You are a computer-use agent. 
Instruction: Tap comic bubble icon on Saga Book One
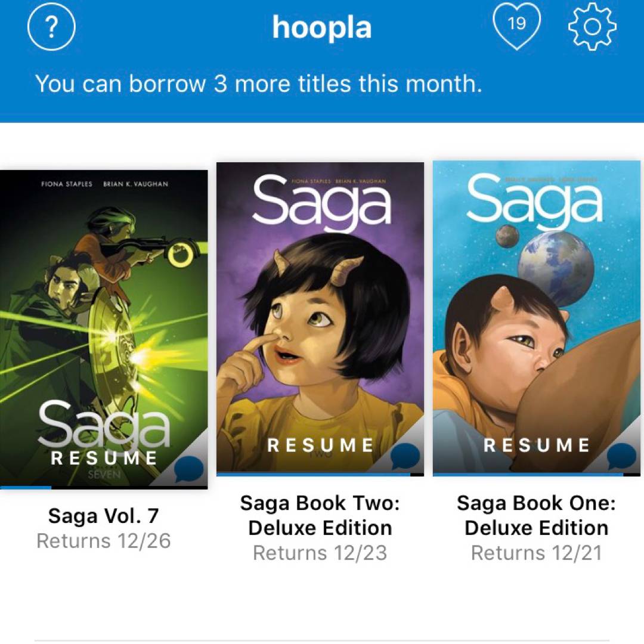[622, 457]
